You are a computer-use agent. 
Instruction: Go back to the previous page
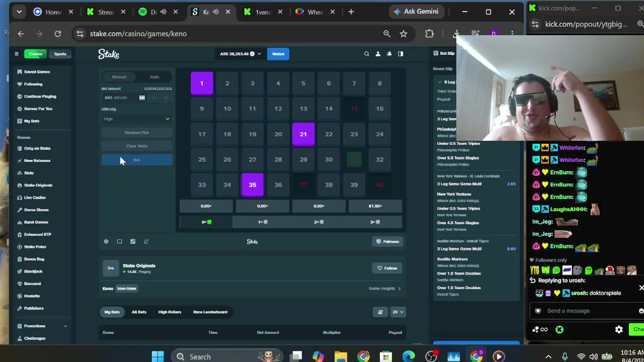(21, 34)
